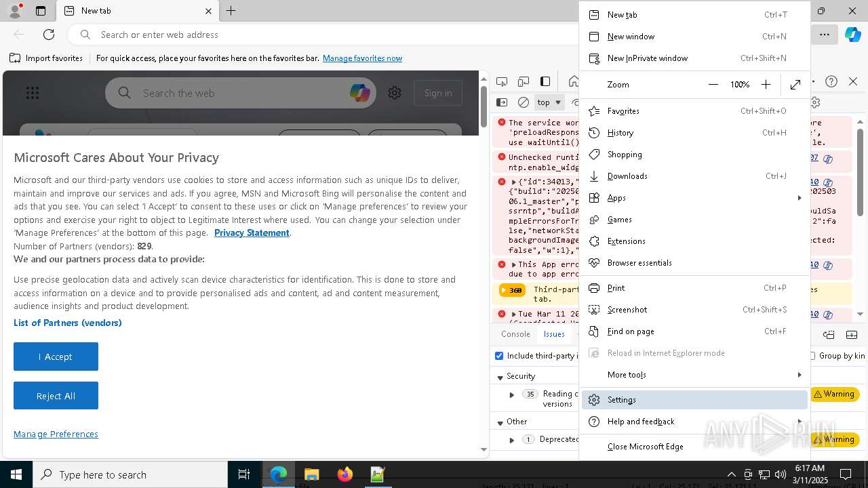Open Windows Start menu
868x488 pixels.
[16, 474]
